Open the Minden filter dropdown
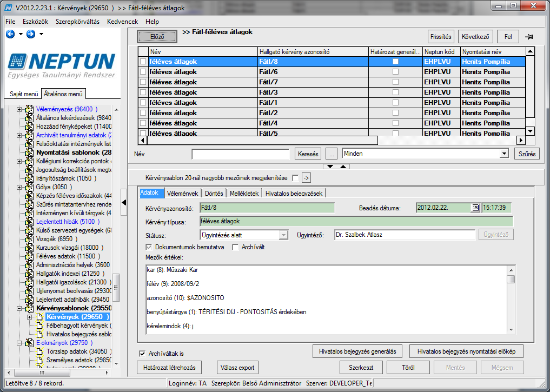550x392 pixels. click(x=504, y=154)
